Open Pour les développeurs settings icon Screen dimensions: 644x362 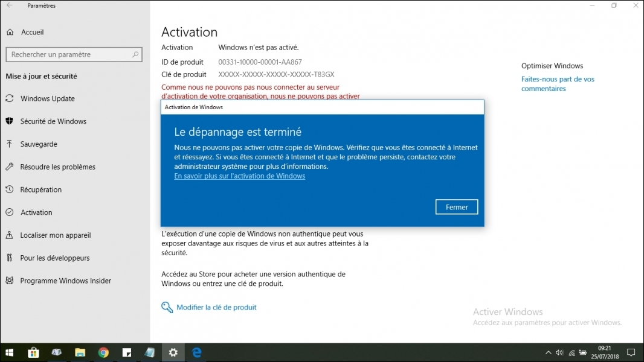click(10, 258)
